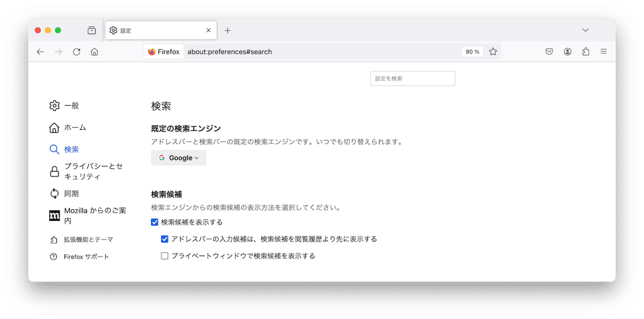Open Firefox サポート link
This screenshot has height=319, width=644.
coord(86,256)
